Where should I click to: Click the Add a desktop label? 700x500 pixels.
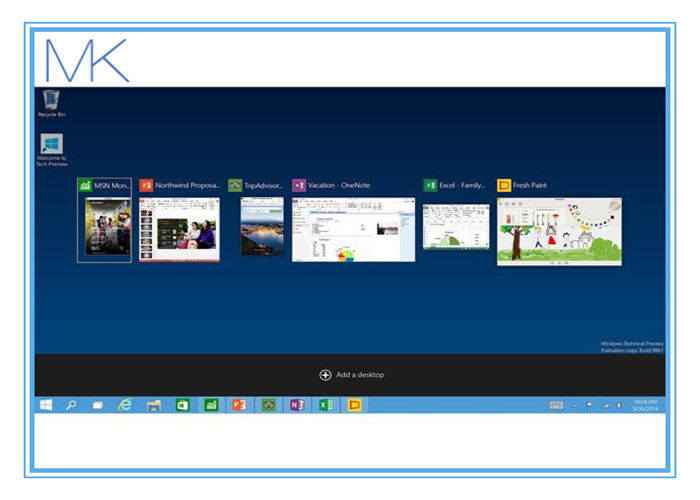360,375
